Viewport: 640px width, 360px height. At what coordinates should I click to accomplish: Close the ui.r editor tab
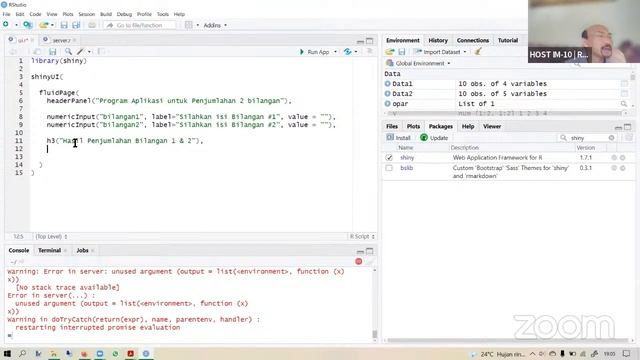pyautogui.click(x=32, y=40)
